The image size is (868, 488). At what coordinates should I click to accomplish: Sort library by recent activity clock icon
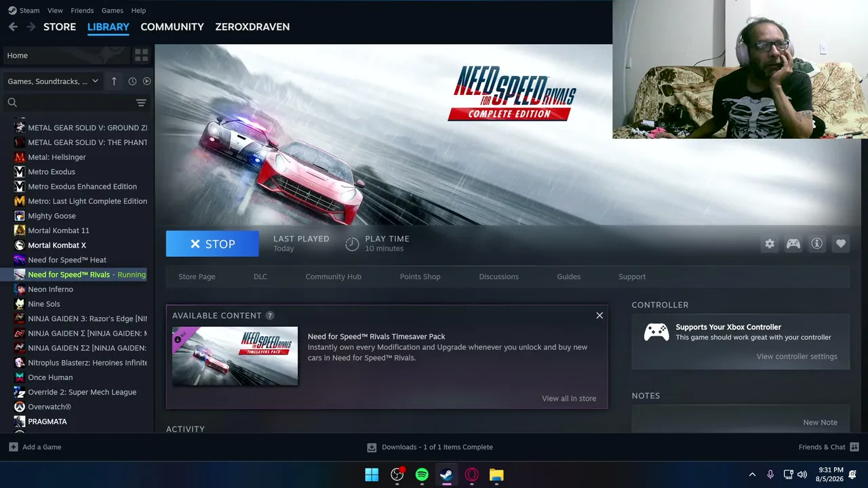click(x=132, y=81)
